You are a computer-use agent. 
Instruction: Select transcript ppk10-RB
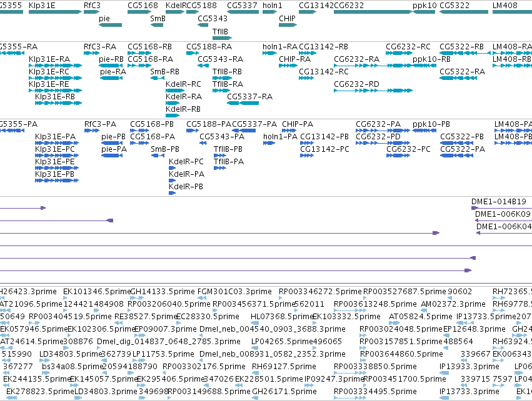point(424,66)
